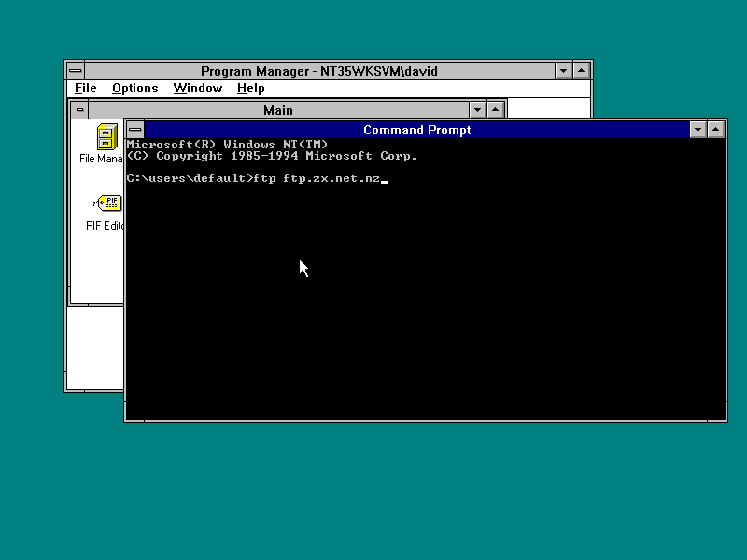The width and height of the screenshot is (747, 560).
Task: Minimize the Command Prompt window
Action: [x=698, y=130]
